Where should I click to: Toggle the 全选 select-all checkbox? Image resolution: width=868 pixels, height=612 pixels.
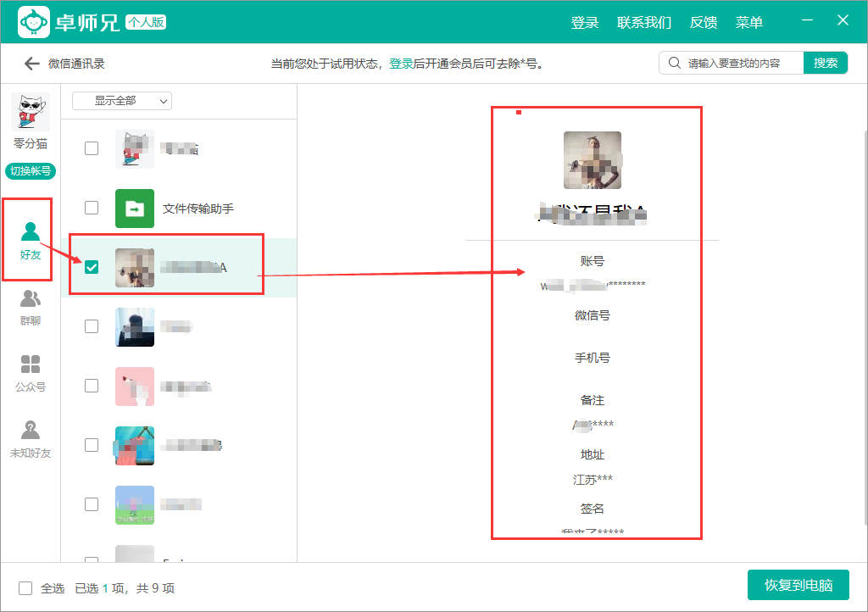(x=25, y=588)
